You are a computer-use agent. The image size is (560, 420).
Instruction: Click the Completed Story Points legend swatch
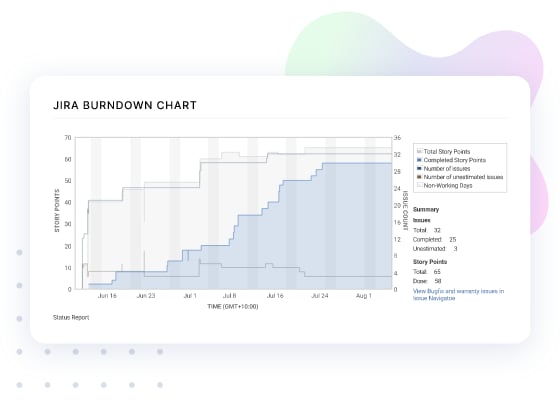click(x=420, y=160)
